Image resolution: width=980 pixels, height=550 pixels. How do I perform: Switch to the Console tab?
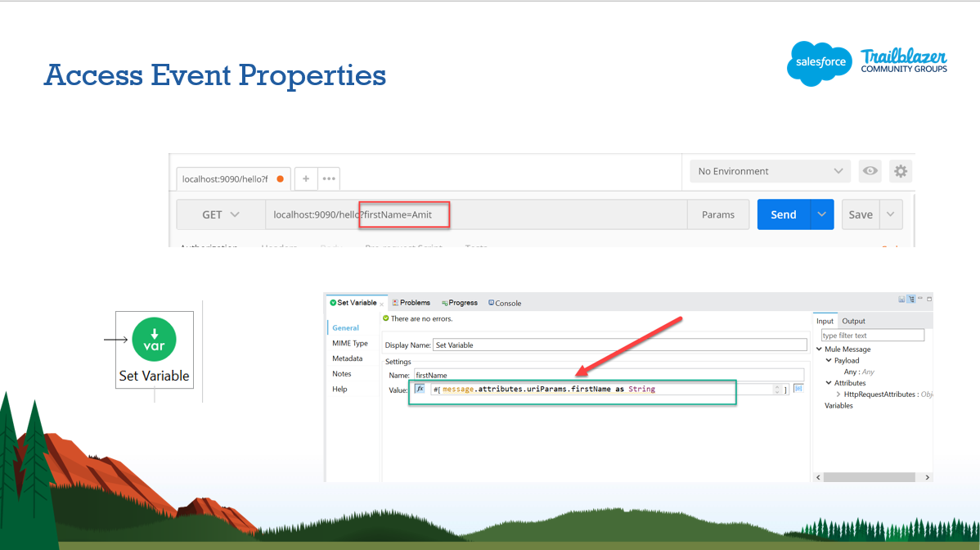point(505,303)
